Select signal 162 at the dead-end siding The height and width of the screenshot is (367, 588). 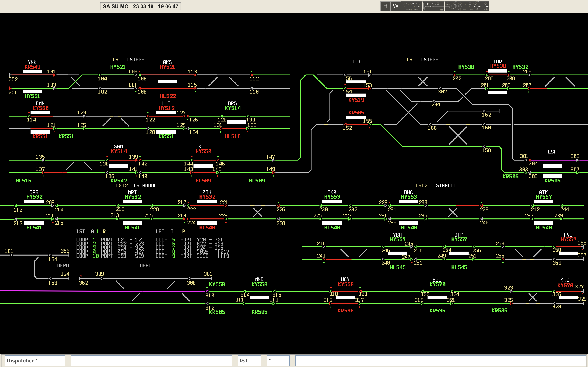[484, 111]
